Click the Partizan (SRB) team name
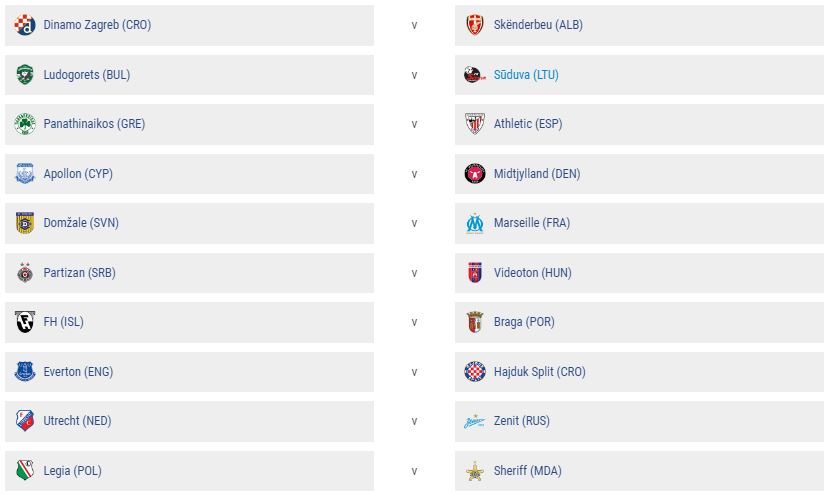This screenshot has height=498, width=831. point(79,273)
